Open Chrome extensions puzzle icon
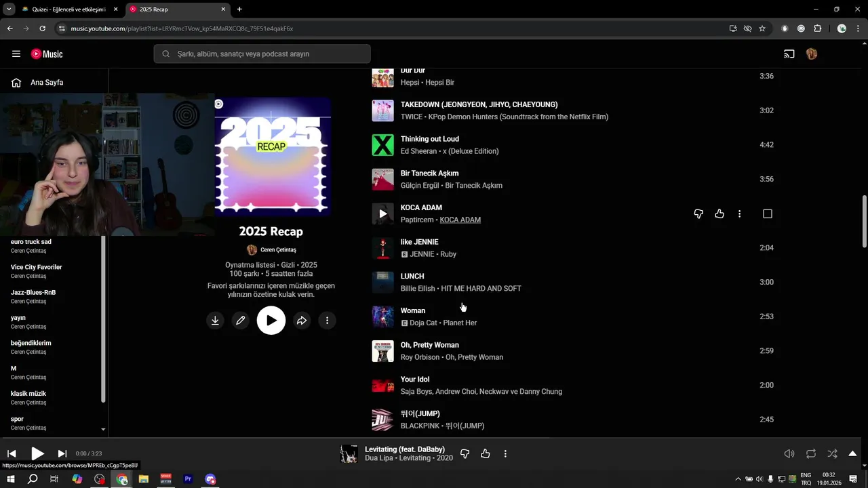 [817, 28]
